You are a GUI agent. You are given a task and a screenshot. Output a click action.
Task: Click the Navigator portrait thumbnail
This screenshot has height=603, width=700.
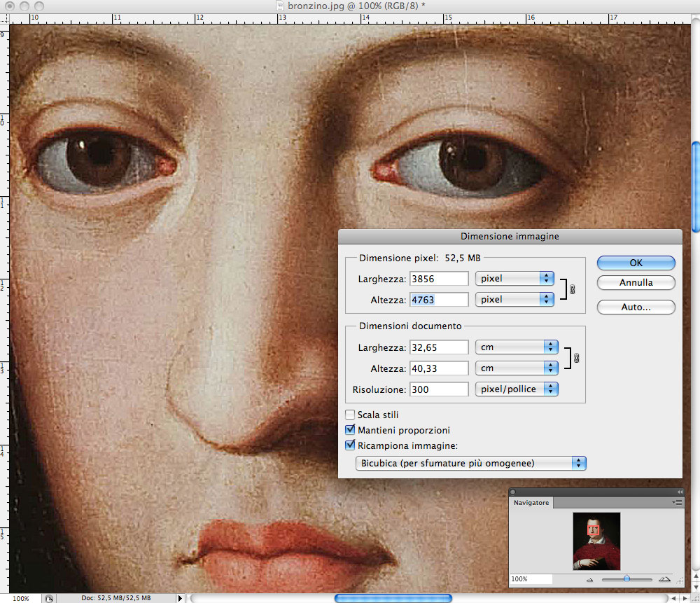point(596,541)
